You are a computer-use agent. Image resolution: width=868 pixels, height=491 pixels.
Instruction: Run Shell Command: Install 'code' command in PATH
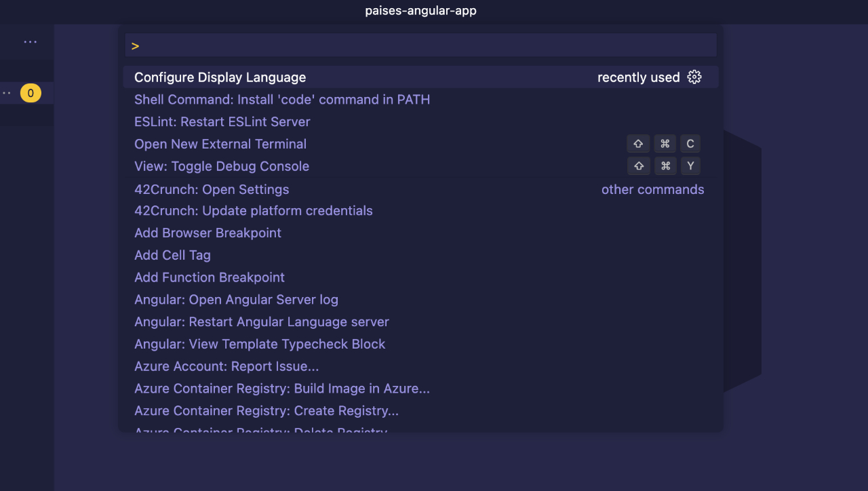pos(420,100)
